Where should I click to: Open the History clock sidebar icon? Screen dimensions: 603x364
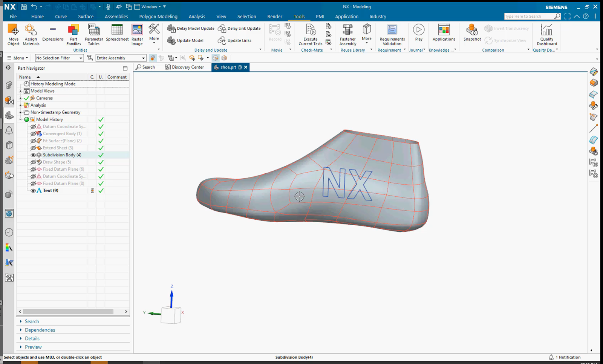pyautogui.click(x=9, y=232)
